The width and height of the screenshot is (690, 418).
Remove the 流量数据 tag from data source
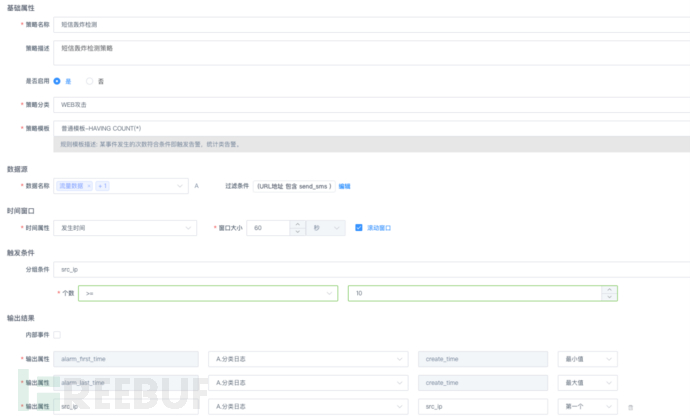[89, 186]
